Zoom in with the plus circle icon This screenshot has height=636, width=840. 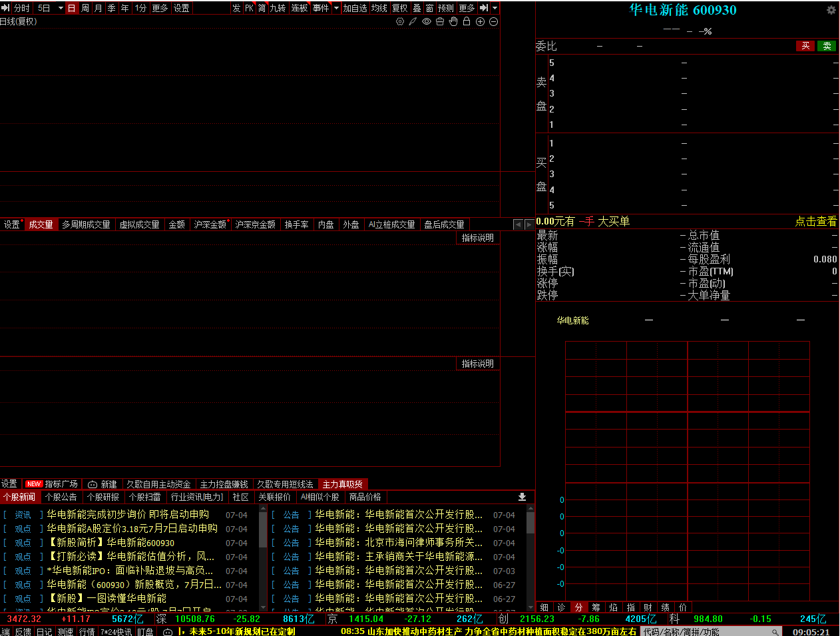click(480, 21)
